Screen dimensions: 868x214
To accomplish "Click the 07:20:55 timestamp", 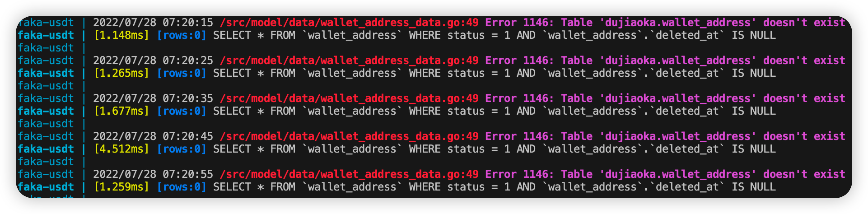I will (x=188, y=174).
